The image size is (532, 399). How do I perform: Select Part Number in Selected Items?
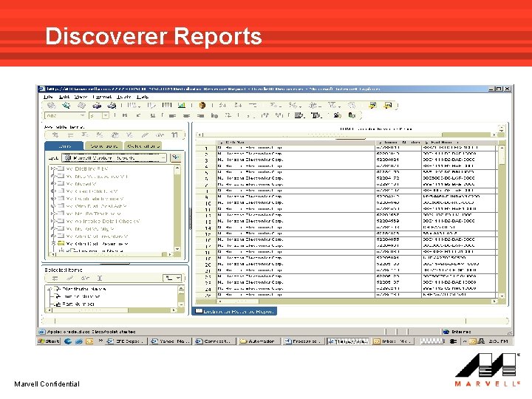click(78, 304)
